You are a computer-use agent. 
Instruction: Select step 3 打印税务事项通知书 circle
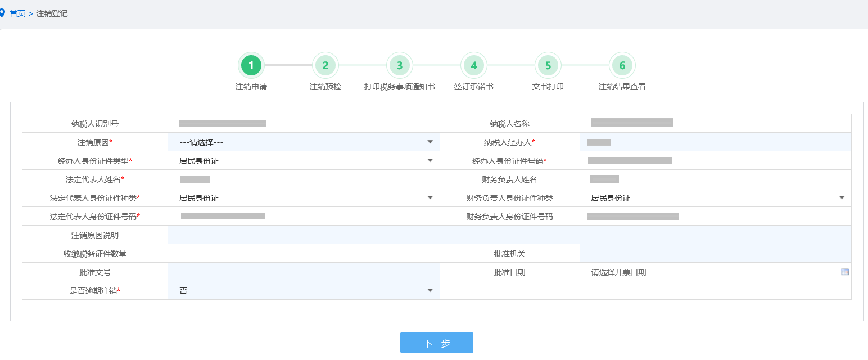[x=399, y=66]
